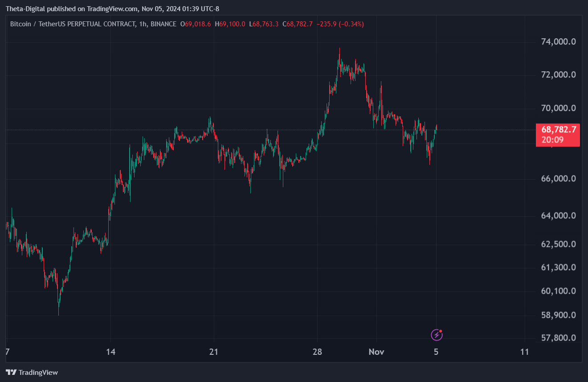Image resolution: width=588 pixels, height=382 pixels.
Task: Click the 70,000.0 price axis label
Action: (559, 108)
